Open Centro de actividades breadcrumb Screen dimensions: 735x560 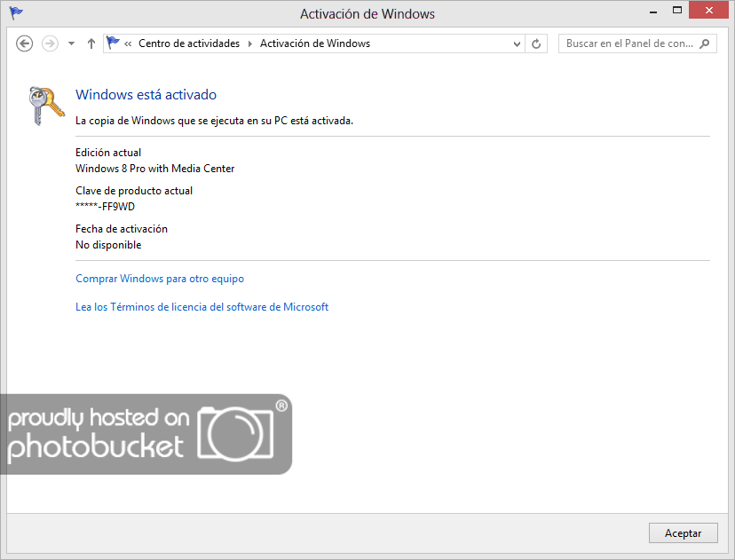coord(189,43)
